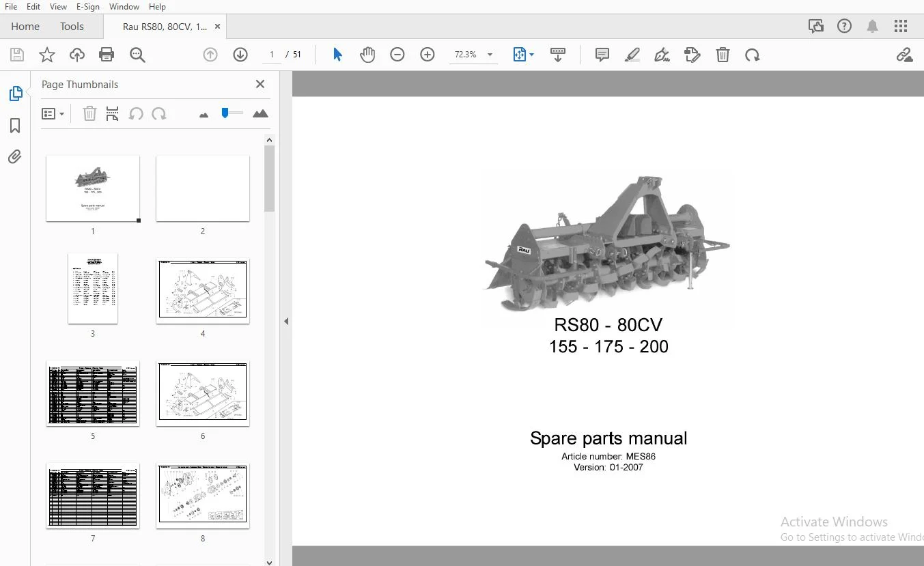
Task: Upload the document to cloud storage
Action: click(x=77, y=55)
